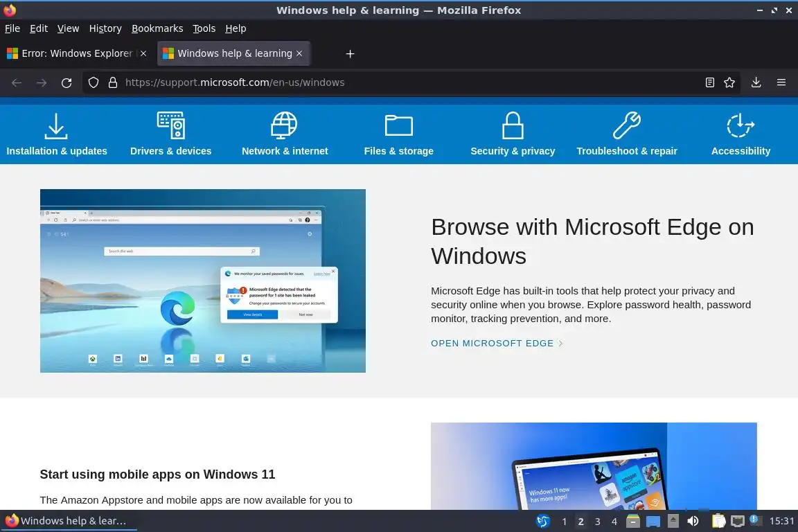
Task: Switch to virtual desktop 4
Action: [x=614, y=522]
